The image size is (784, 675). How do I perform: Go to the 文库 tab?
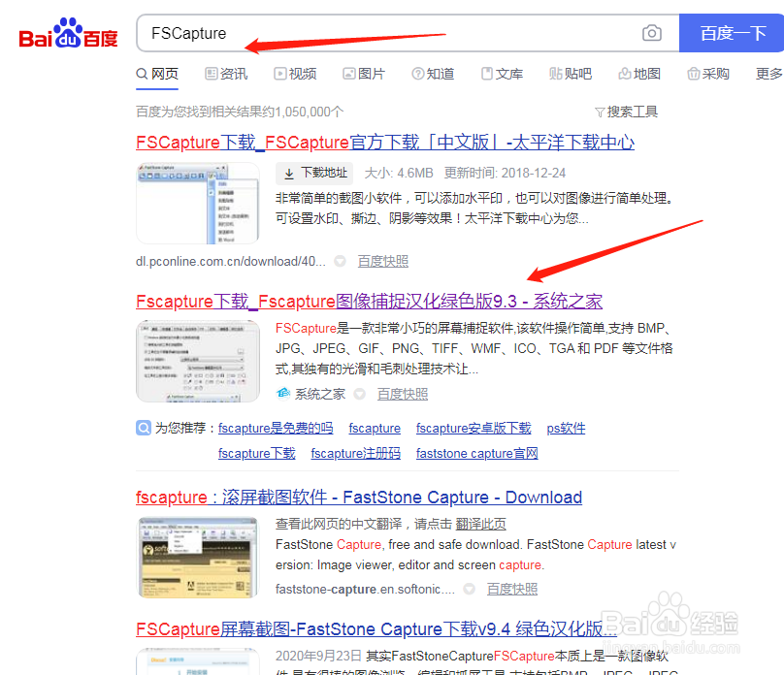pyautogui.click(x=502, y=74)
